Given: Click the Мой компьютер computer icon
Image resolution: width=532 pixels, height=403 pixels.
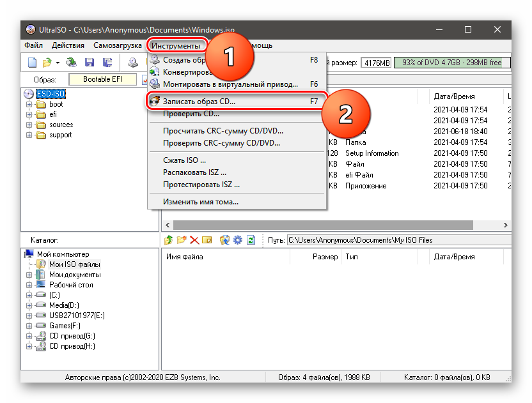Looking at the screenshot, I should (29, 254).
